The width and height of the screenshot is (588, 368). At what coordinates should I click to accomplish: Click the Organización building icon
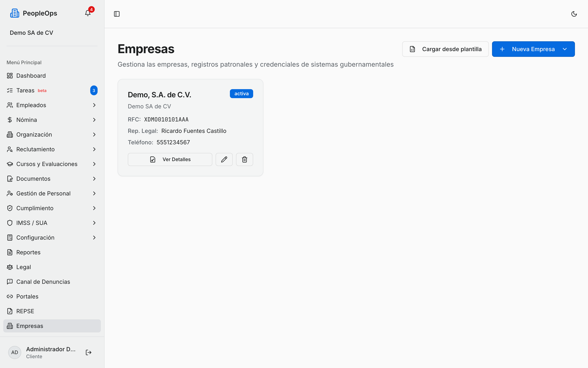click(10, 135)
